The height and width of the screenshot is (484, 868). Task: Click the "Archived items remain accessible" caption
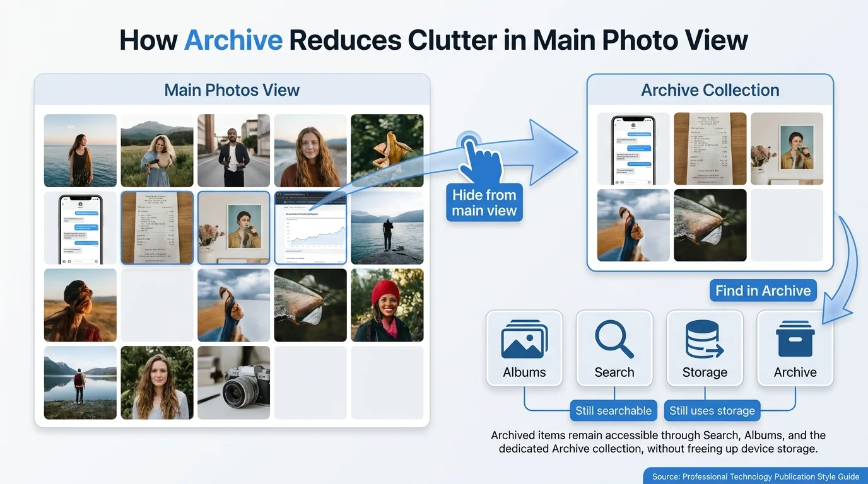[x=659, y=442]
